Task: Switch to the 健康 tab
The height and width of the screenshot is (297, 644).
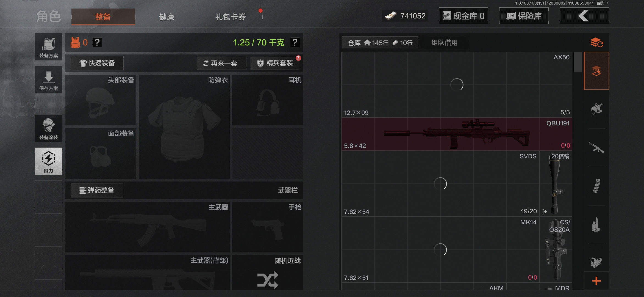Action: click(166, 17)
